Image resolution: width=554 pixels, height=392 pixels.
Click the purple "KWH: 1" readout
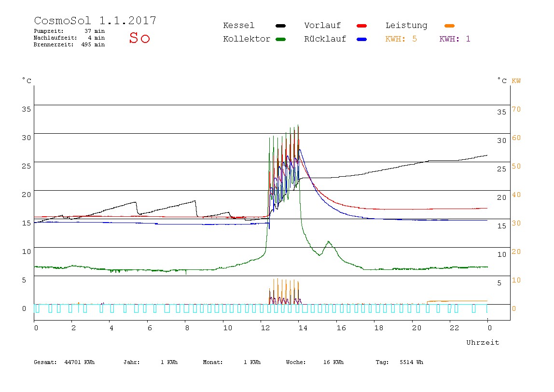coord(455,39)
